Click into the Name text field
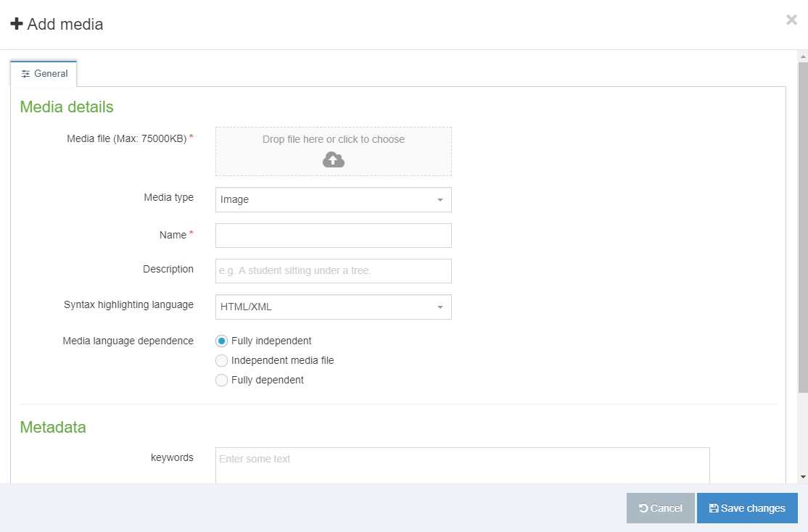808x532 pixels. coord(334,236)
